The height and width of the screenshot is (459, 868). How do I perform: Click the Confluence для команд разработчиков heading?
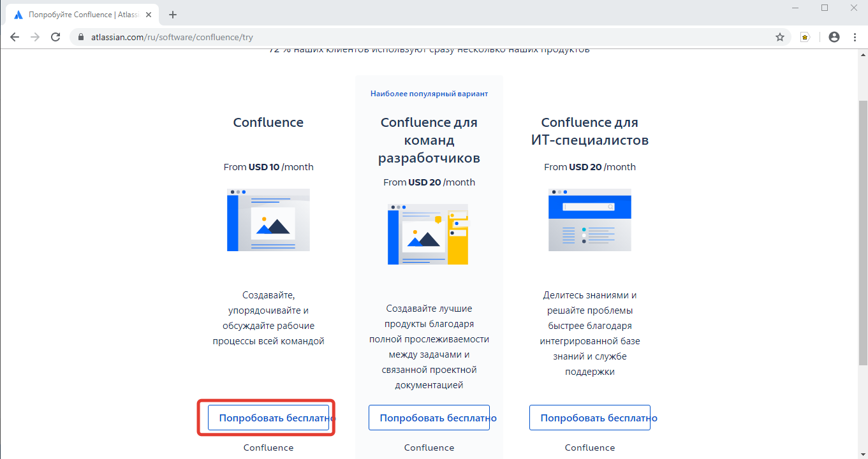[x=429, y=140]
